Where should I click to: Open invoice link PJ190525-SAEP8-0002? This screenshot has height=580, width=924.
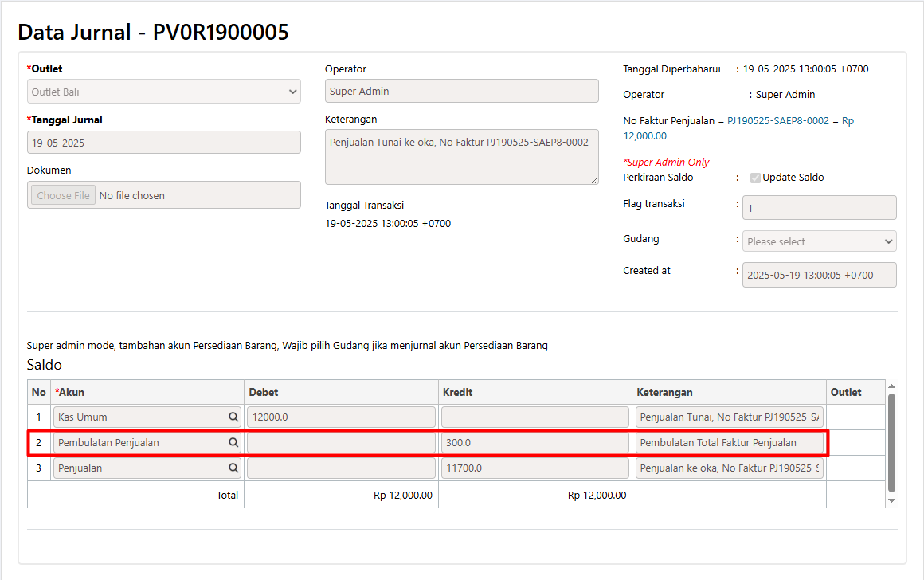[777, 121]
